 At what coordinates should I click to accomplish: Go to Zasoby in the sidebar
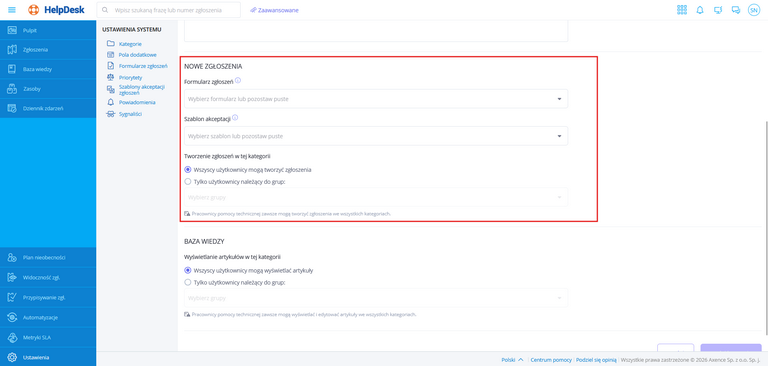[x=48, y=89]
